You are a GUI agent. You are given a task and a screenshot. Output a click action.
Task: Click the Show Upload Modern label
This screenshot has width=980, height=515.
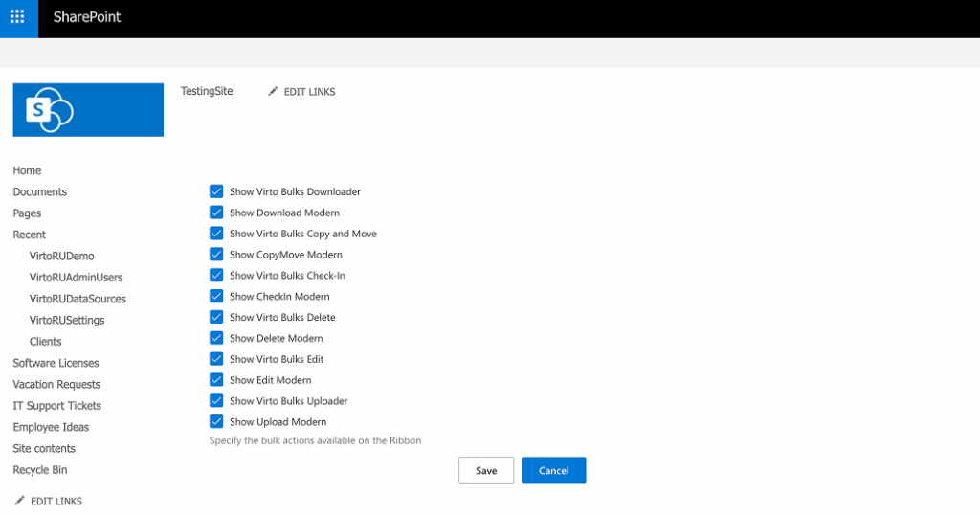[278, 422]
